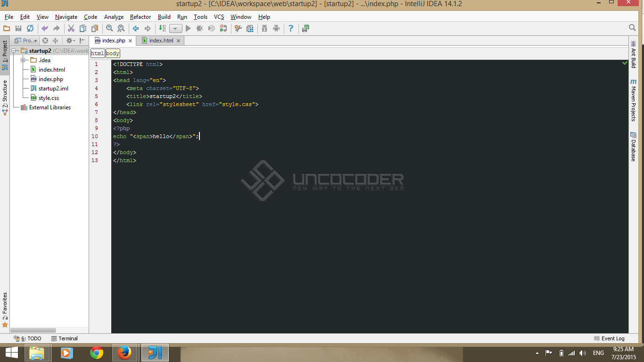Open the Project Structure icon
The height and width of the screenshot is (362, 644).
250,28
